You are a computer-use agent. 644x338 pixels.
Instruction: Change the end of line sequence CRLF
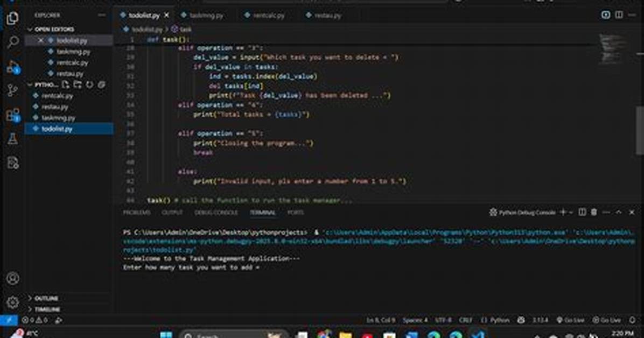(x=465, y=320)
